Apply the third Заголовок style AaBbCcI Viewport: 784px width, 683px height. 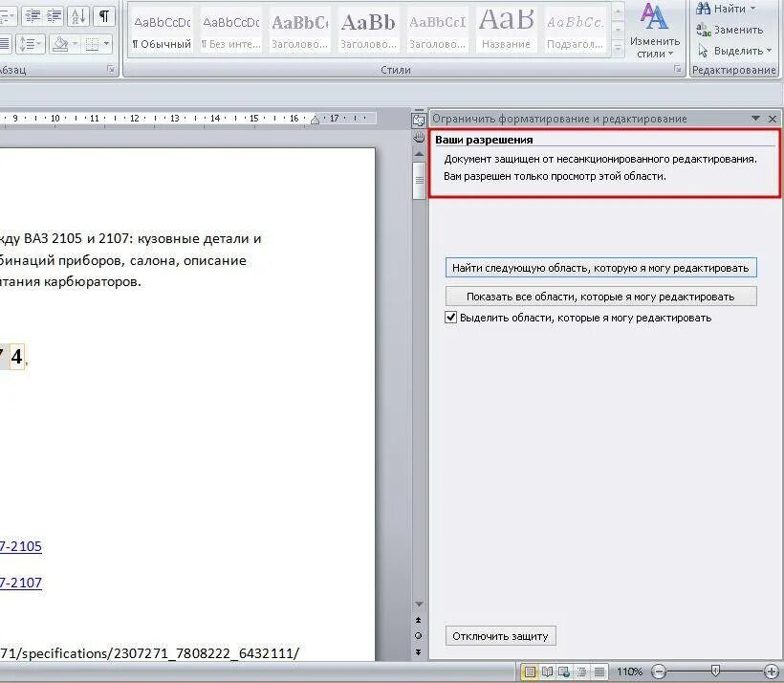pyautogui.click(x=438, y=31)
